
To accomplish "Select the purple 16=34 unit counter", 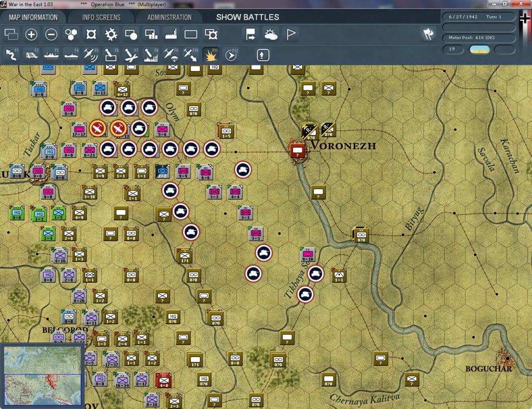I will click(x=122, y=380).
